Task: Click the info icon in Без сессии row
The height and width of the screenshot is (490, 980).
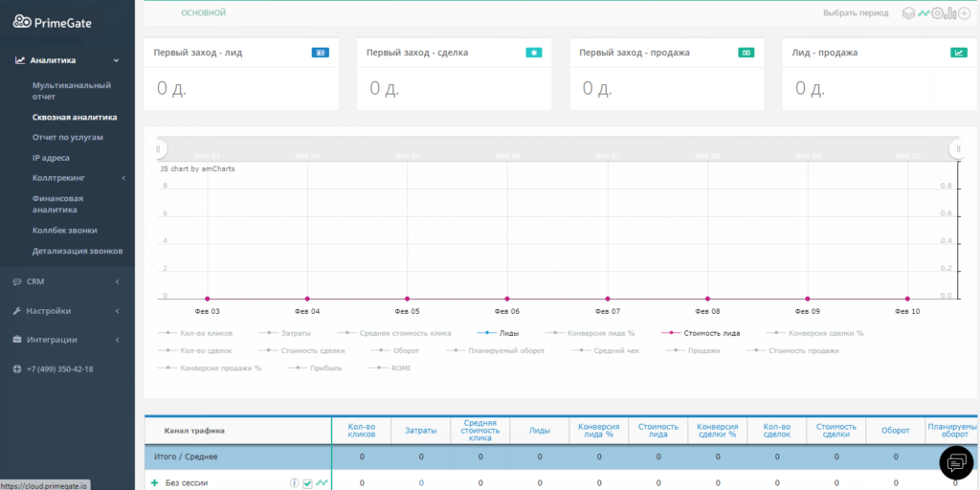Action: click(x=294, y=483)
